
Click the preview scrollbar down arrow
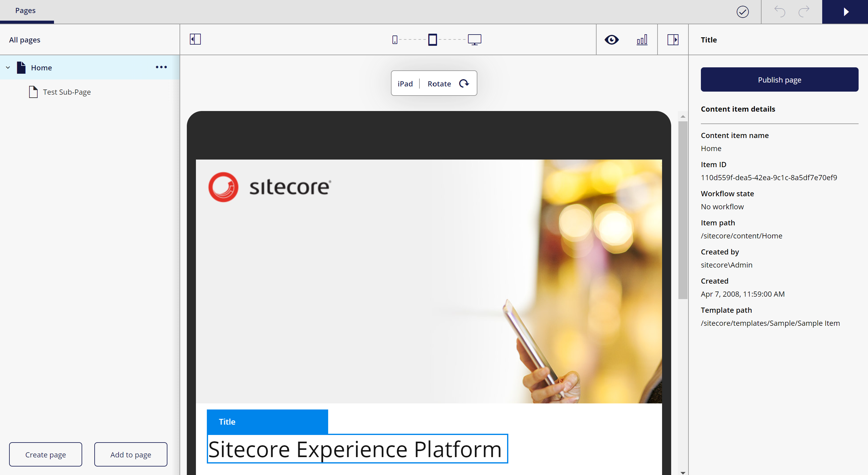683,472
